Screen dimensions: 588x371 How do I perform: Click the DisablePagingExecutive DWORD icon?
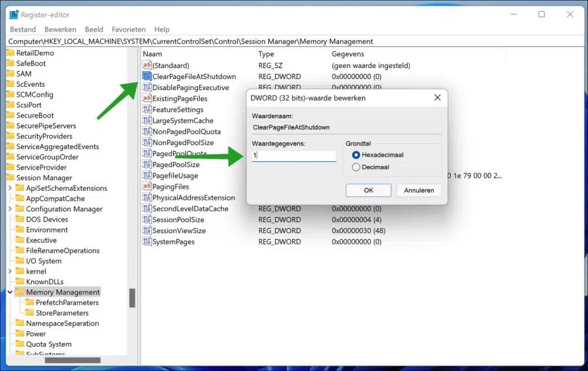(147, 88)
